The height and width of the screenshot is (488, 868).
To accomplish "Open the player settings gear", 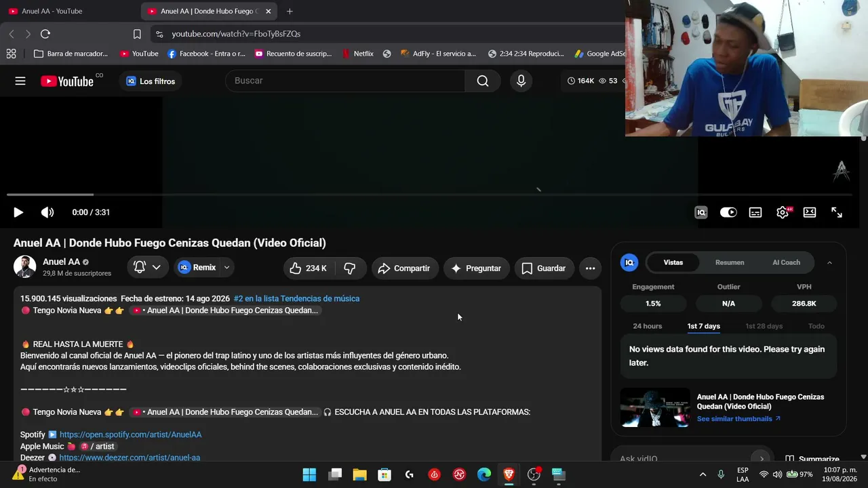I will [x=783, y=212].
